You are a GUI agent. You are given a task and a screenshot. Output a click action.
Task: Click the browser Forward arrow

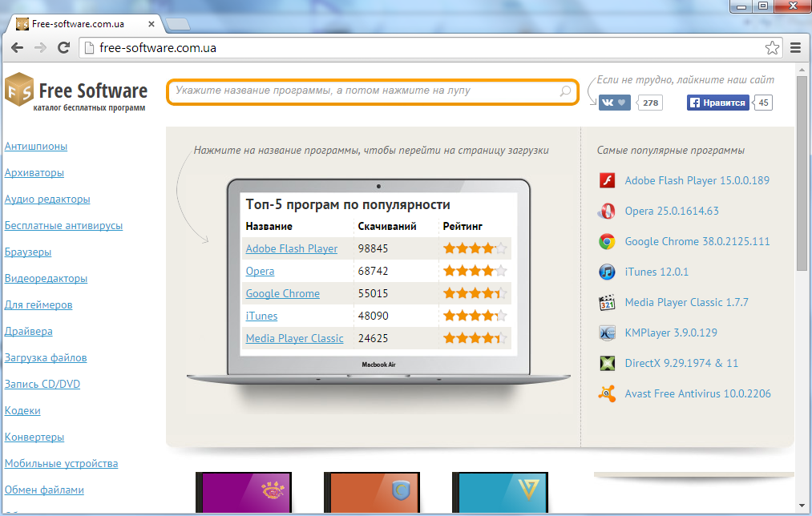point(40,48)
